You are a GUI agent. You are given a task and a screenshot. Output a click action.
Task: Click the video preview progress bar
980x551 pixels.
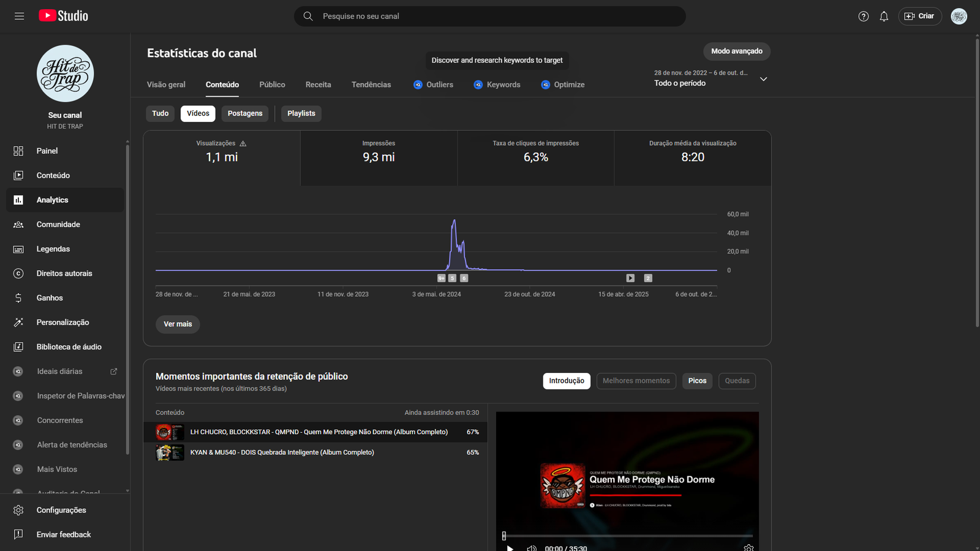628,536
